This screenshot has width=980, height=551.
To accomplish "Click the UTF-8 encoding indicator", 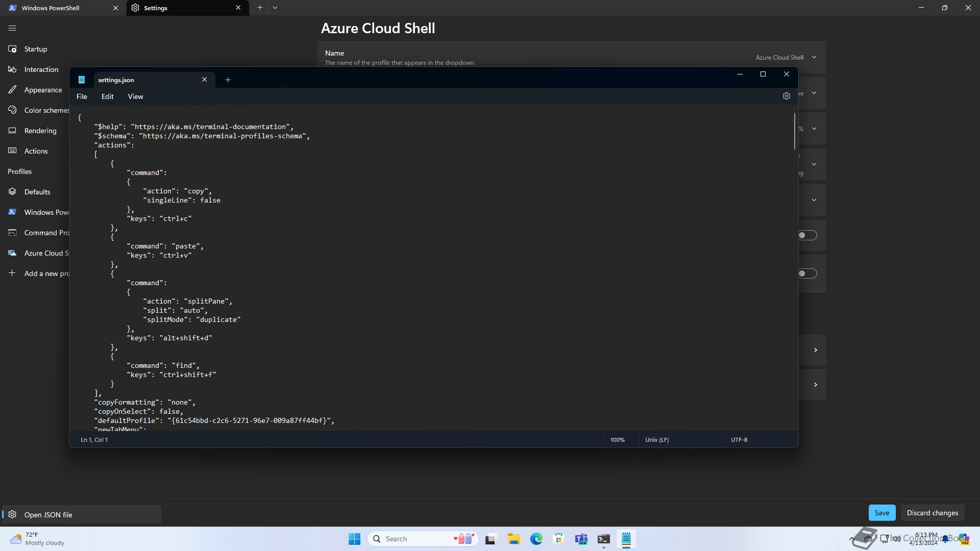I will (x=739, y=440).
